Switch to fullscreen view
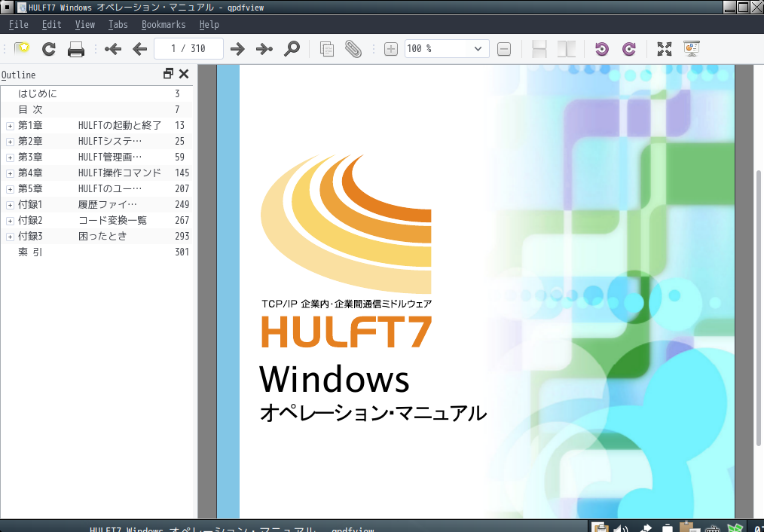 [664, 49]
